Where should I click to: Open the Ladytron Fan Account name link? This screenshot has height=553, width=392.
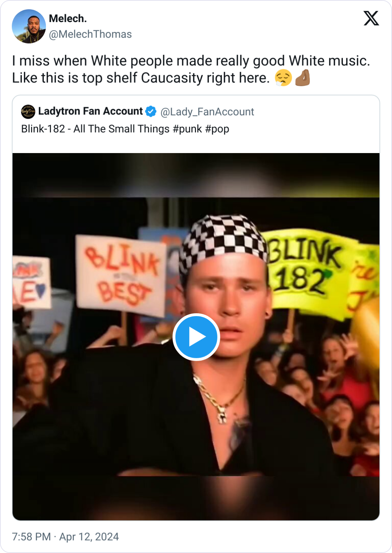point(90,111)
